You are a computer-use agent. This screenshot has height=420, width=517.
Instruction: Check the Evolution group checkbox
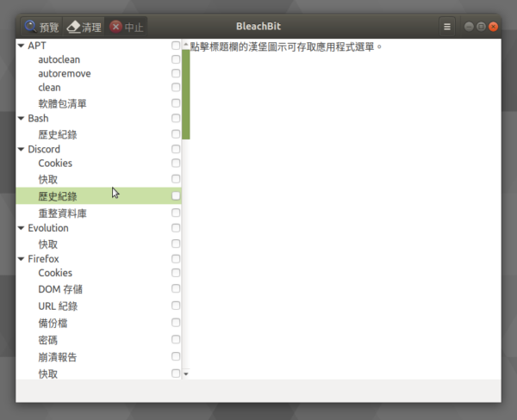tap(176, 228)
